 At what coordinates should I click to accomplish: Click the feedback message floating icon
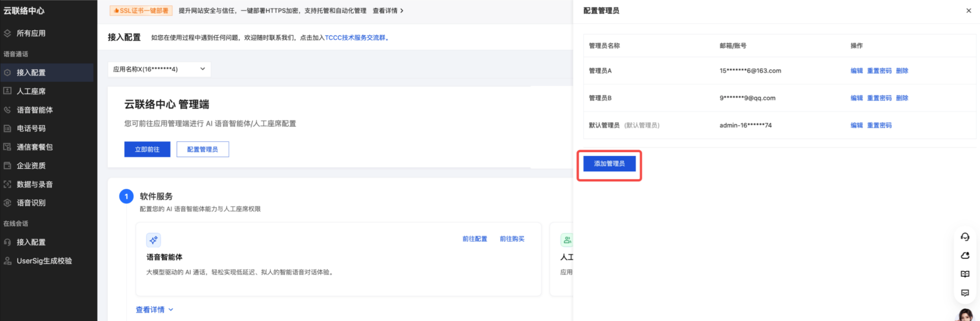pos(965,293)
